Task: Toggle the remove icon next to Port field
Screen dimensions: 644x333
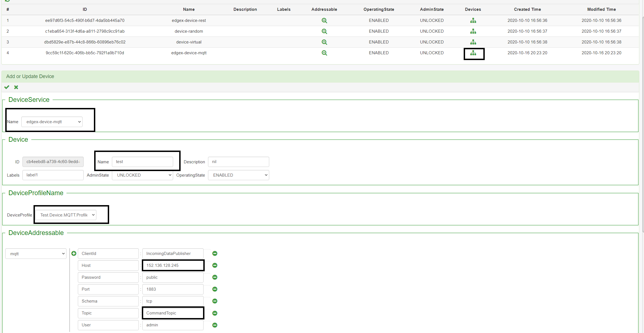Action: [214, 289]
